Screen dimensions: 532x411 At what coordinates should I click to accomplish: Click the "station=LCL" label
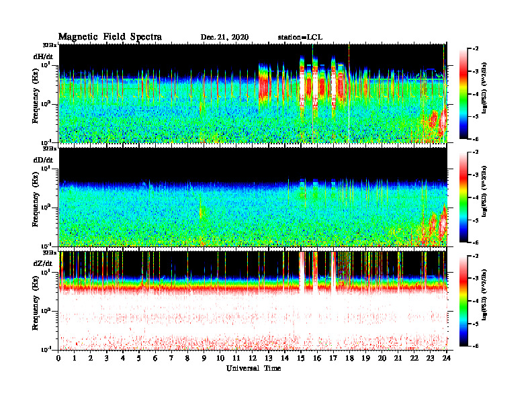[x=300, y=38]
